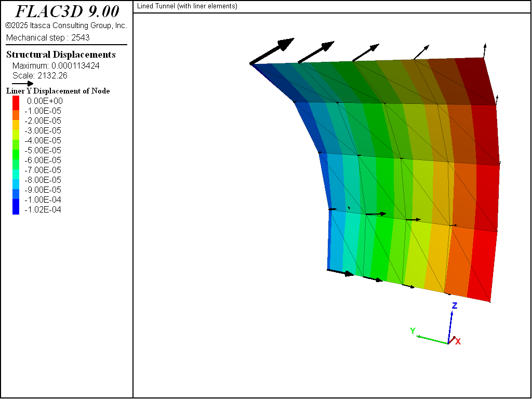Click the yellow swatch beside -3.00E-05
This screenshot has height=399, width=532.
tap(16, 125)
